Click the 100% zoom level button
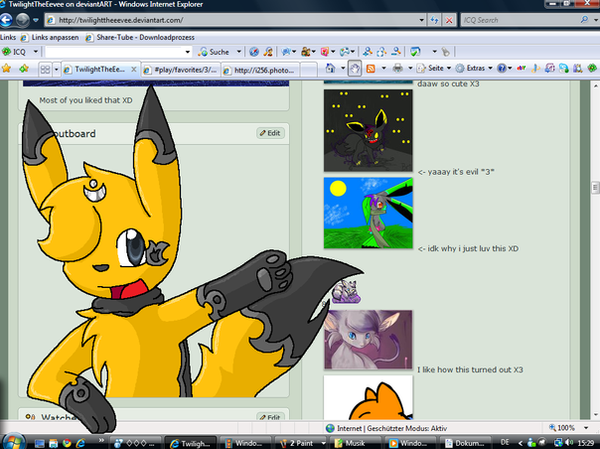 562,428
